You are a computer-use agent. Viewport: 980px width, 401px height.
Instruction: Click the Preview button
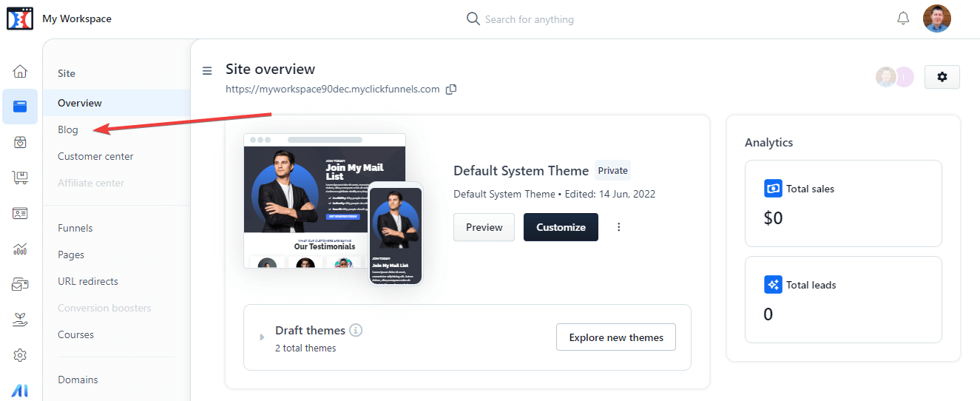(x=484, y=227)
